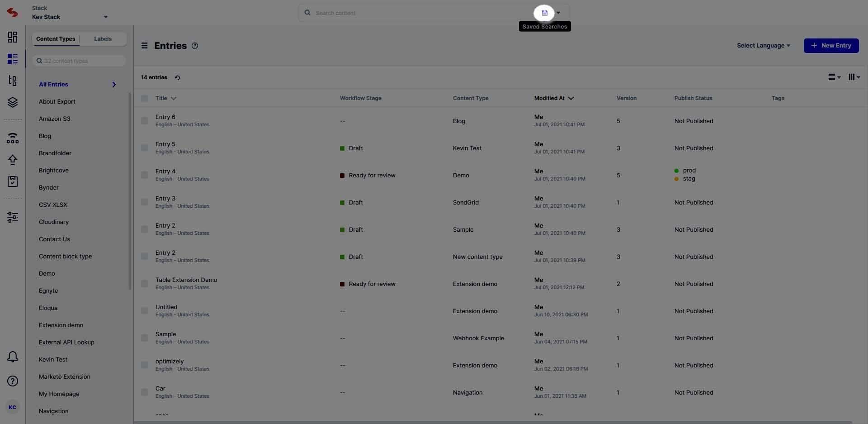Open the Assets layers icon in sidebar

pyautogui.click(x=13, y=102)
